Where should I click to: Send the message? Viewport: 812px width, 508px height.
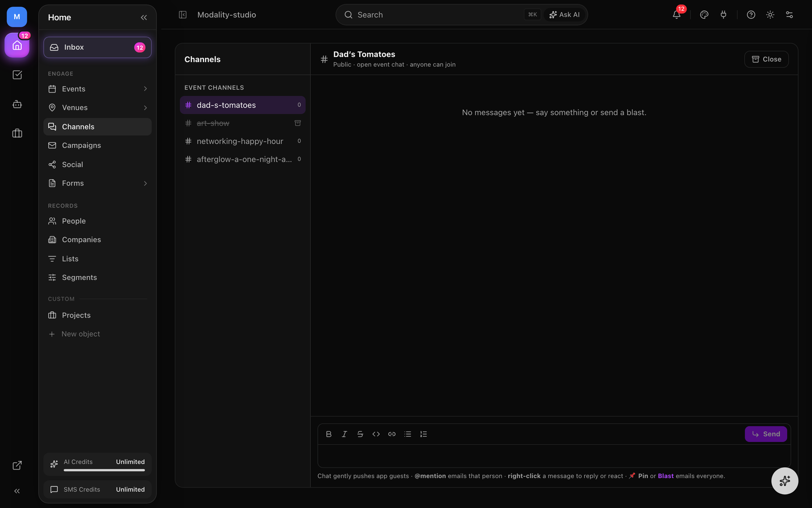tap(766, 434)
